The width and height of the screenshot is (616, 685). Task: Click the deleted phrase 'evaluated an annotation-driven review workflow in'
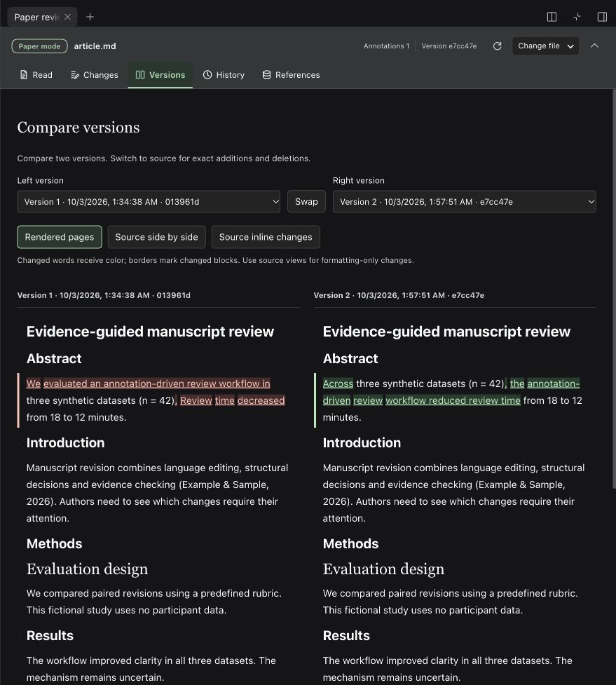[x=157, y=384]
